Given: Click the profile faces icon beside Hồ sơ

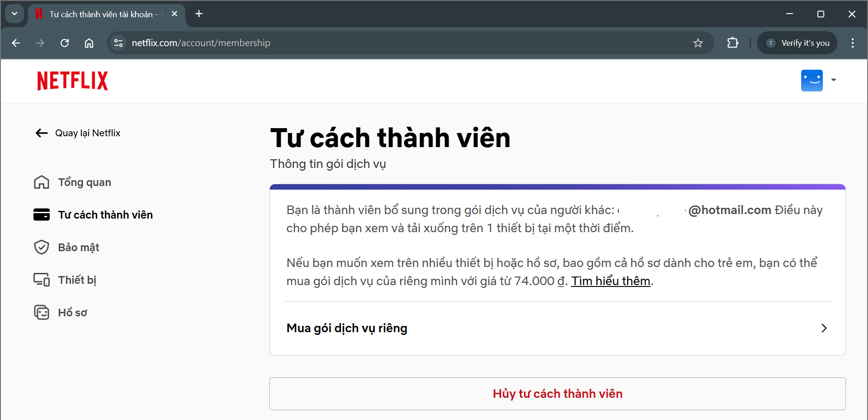Looking at the screenshot, I should [x=42, y=313].
